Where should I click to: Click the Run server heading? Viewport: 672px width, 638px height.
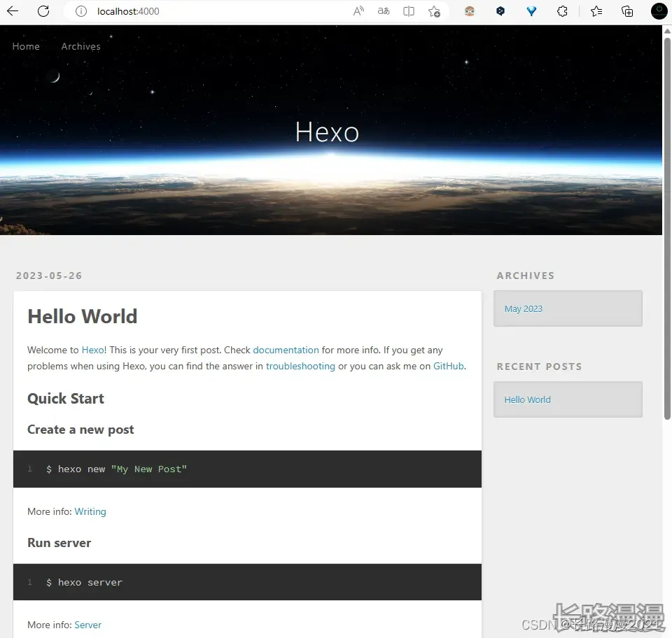click(x=59, y=543)
